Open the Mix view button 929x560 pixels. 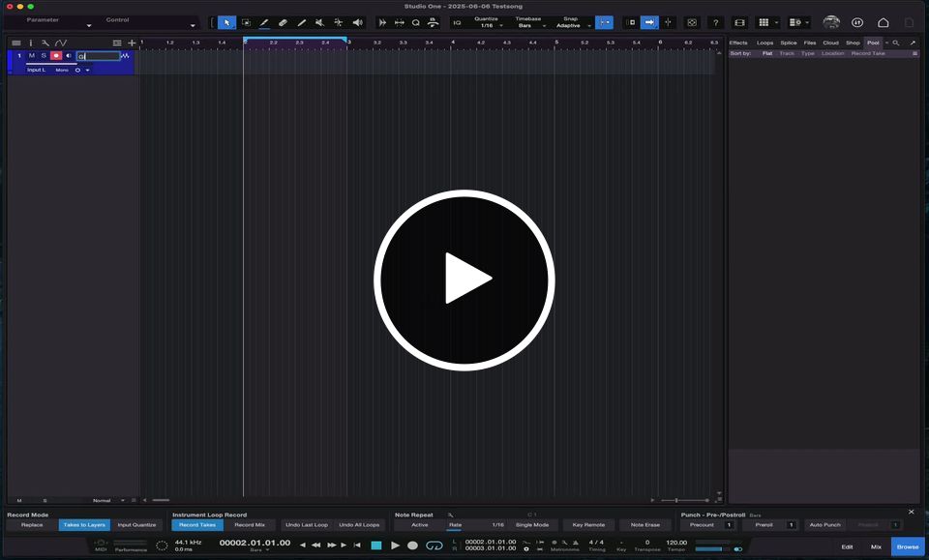tap(876, 546)
